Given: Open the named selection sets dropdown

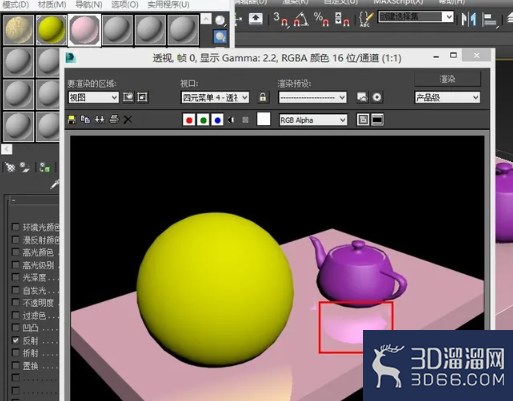Looking at the screenshot, I should pos(416,16).
